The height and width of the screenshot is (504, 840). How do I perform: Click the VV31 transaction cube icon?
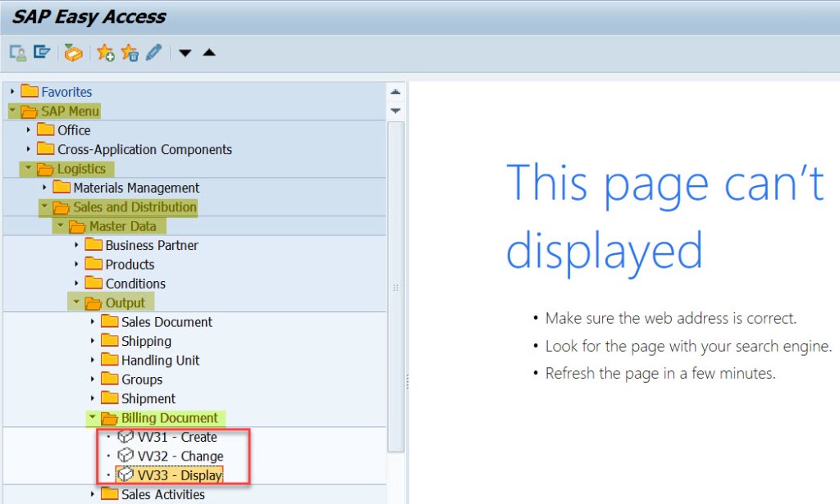[125, 437]
